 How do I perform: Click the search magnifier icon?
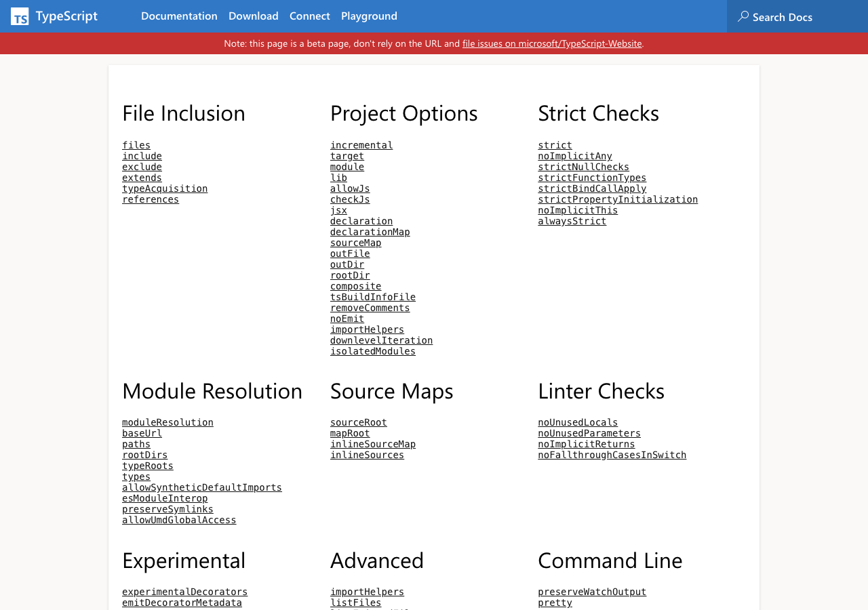coord(743,16)
